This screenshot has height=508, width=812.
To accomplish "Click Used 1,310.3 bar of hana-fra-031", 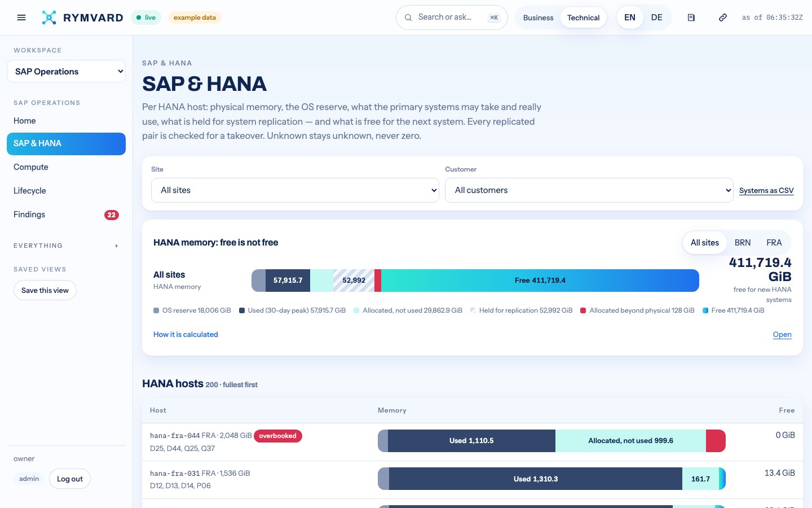I will 536,479.
